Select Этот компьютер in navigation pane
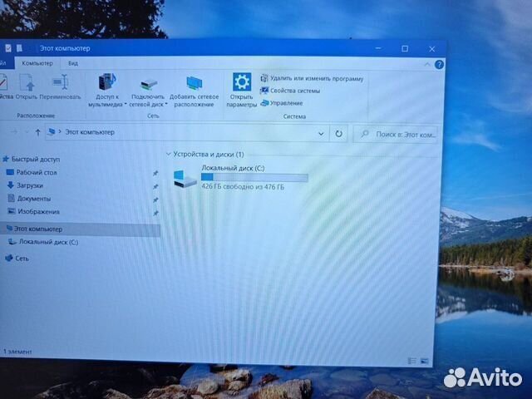This screenshot has width=532, height=399. 80,229
